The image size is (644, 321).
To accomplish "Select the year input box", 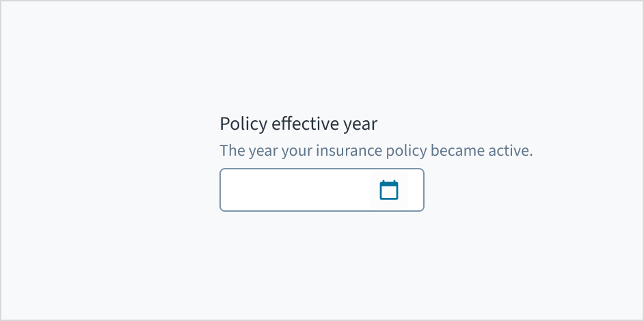I will click(x=295, y=190).
